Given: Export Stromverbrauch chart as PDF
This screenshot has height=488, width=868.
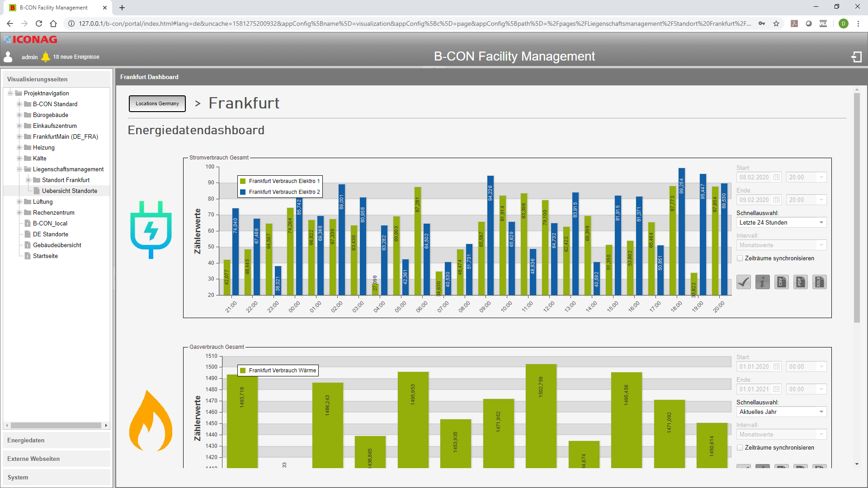Looking at the screenshot, I should (x=801, y=282).
